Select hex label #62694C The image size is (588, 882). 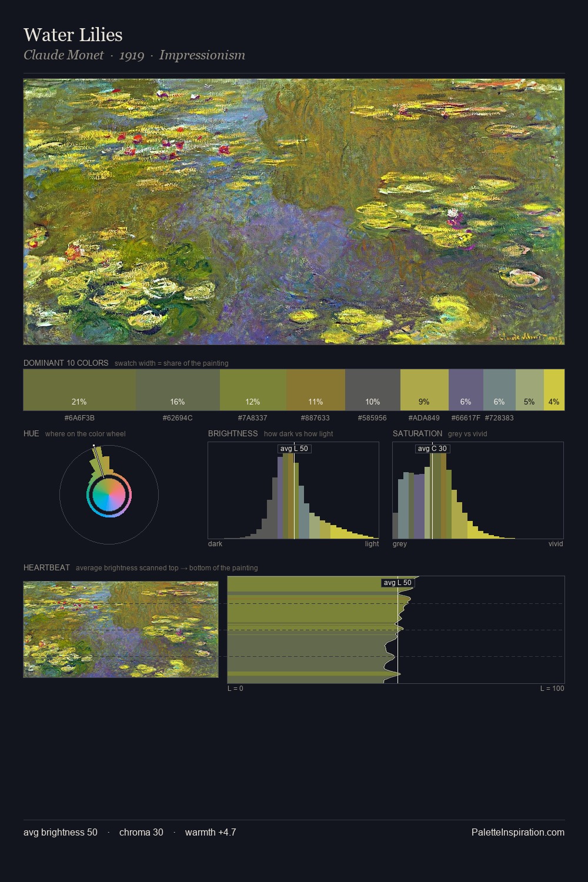pos(178,418)
